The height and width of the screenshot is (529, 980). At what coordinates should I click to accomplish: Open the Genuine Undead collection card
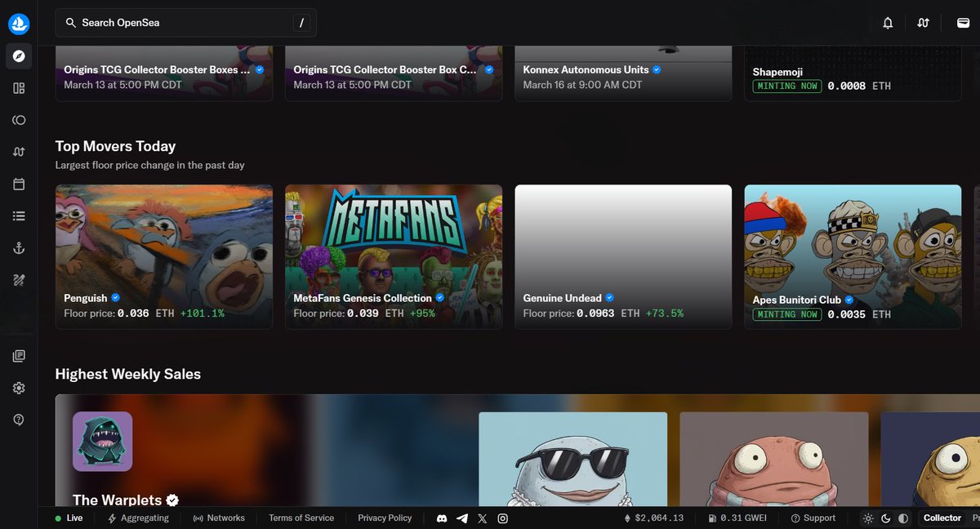tap(623, 257)
